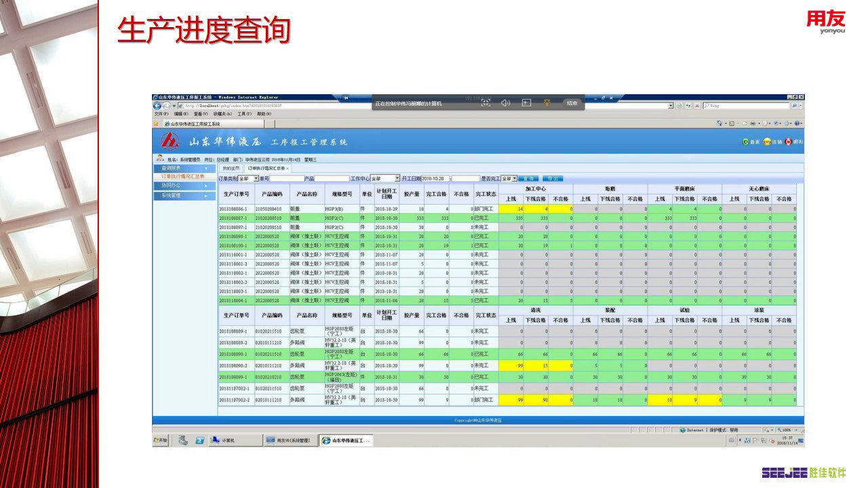The image size is (868, 488).
Task: Open the 工作中心 dropdown
Action: point(397,178)
